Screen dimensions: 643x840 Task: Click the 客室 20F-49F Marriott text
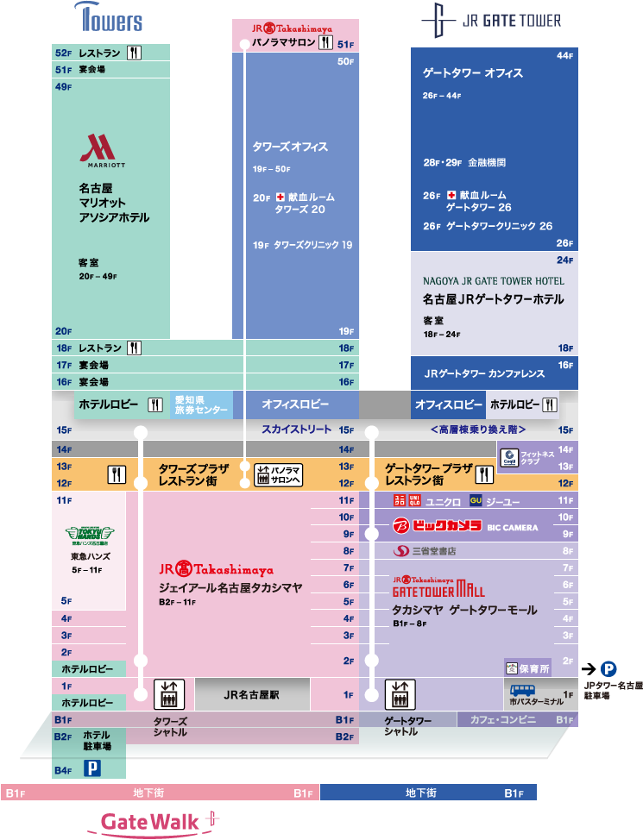pyautogui.click(x=98, y=269)
